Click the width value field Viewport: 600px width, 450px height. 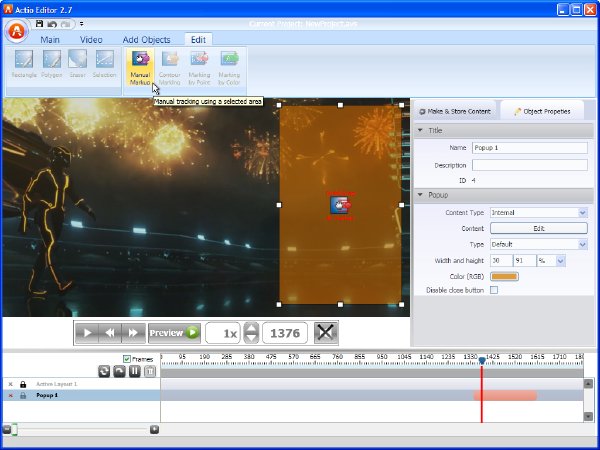pyautogui.click(x=501, y=261)
